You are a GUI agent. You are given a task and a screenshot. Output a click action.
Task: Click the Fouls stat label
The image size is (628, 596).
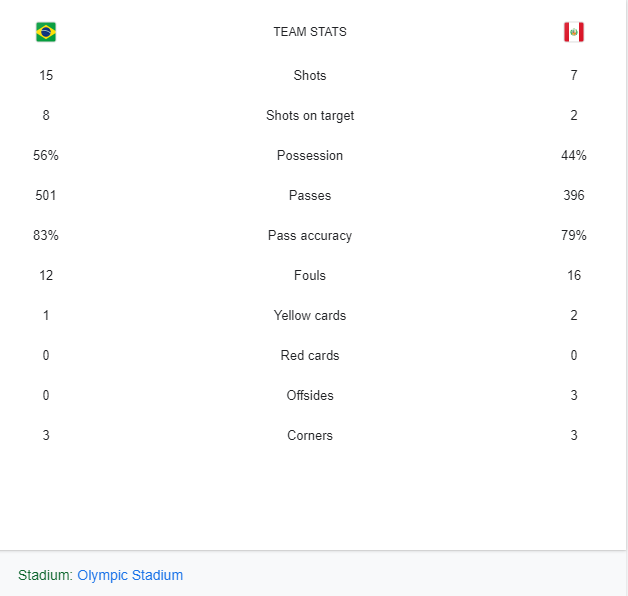point(310,276)
